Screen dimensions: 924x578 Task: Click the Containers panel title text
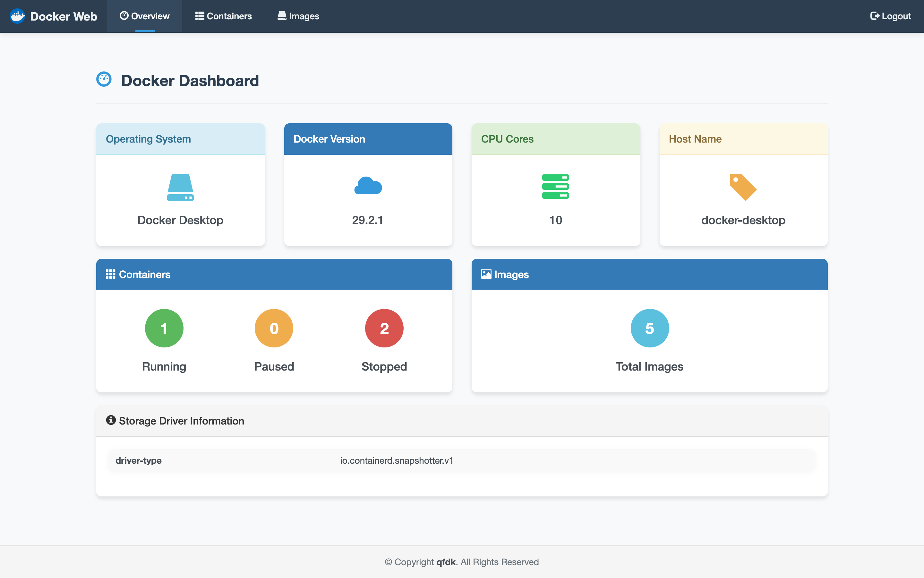click(145, 275)
